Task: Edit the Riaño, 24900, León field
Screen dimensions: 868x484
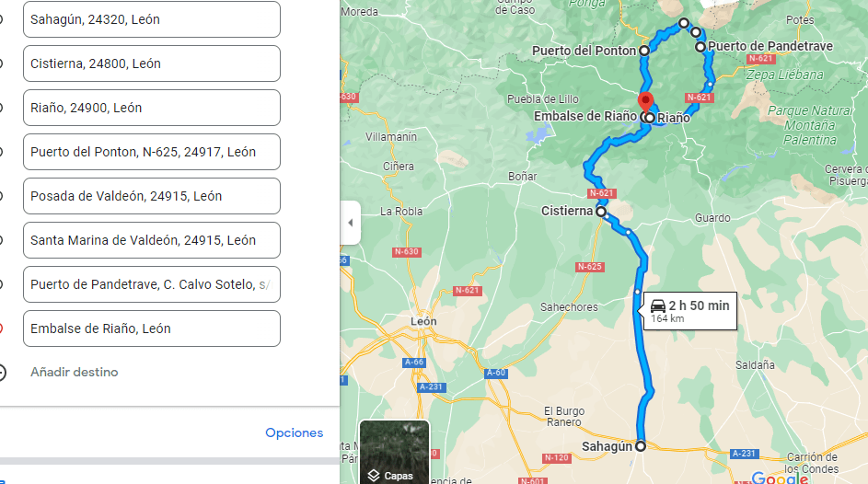Action: [152, 108]
